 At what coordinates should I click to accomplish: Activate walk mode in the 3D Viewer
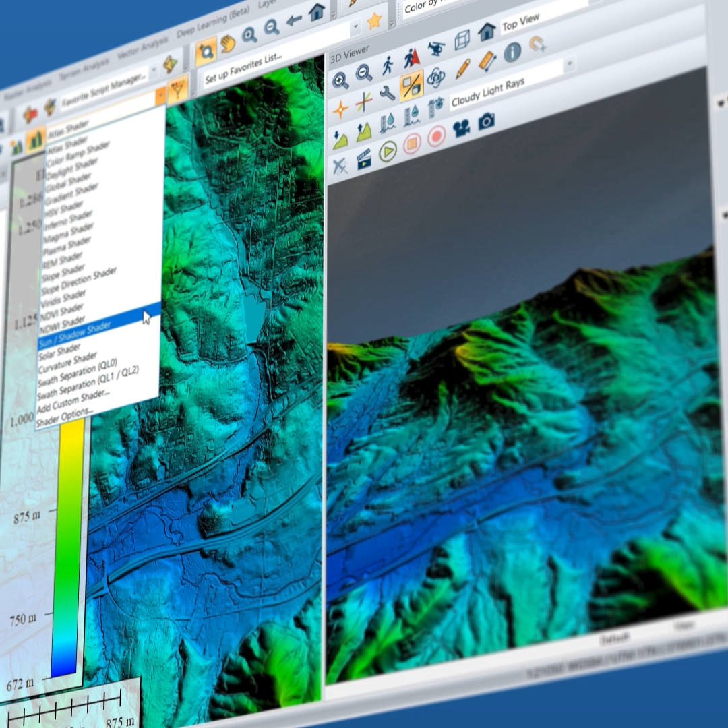[x=388, y=65]
